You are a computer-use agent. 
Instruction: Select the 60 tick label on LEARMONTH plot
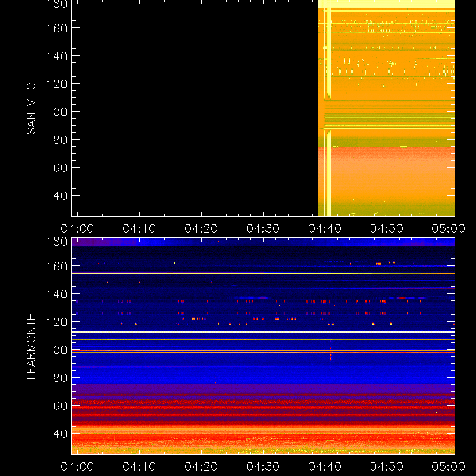coord(60,406)
